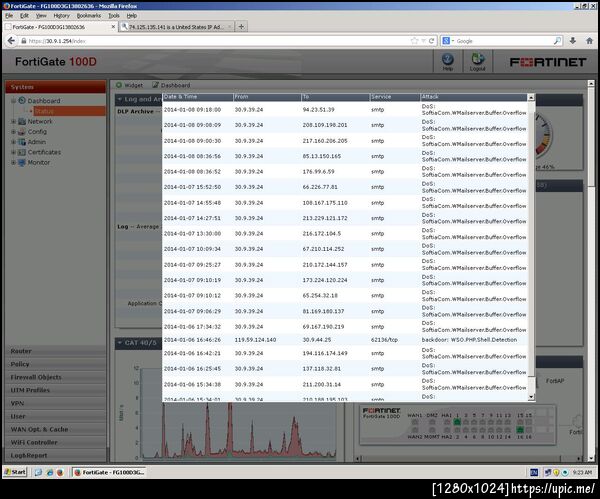Open the Log&Report section
The height and width of the screenshot is (499, 600).
click(55, 455)
